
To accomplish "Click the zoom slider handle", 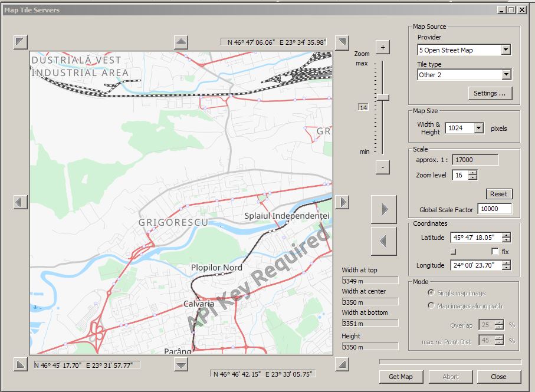I will pyautogui.click(x=383, y=97).
